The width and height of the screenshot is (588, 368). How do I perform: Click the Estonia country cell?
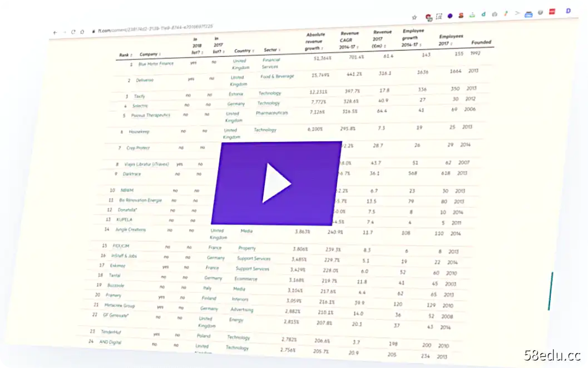point(236,94)
